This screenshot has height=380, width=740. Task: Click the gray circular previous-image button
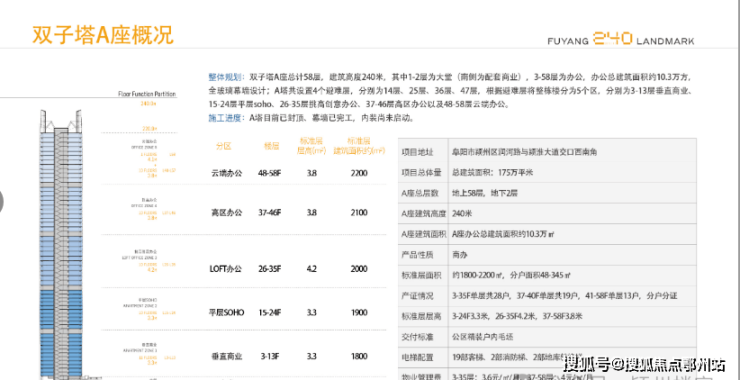[x=1, y=201]
